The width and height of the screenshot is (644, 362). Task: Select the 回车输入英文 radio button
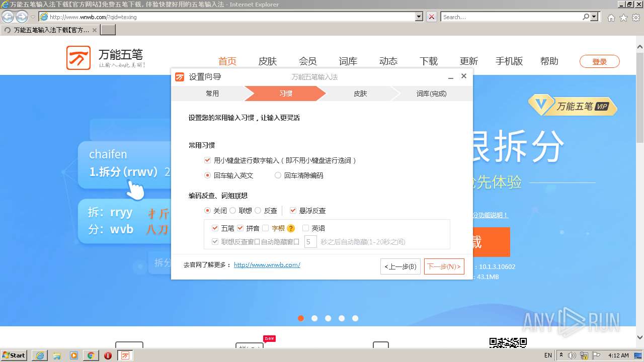click(x=207, y=175)
